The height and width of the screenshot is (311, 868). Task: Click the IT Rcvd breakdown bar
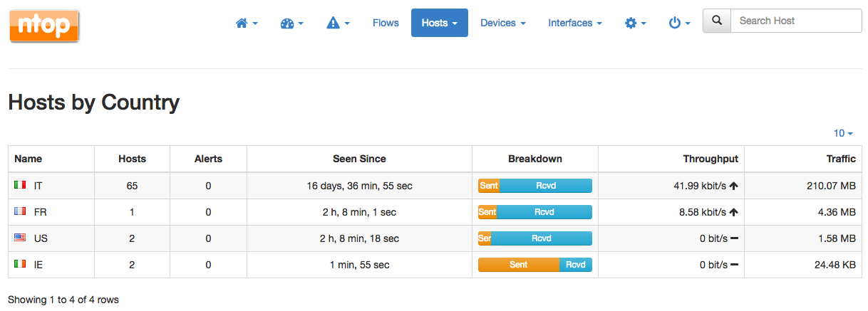546,186
